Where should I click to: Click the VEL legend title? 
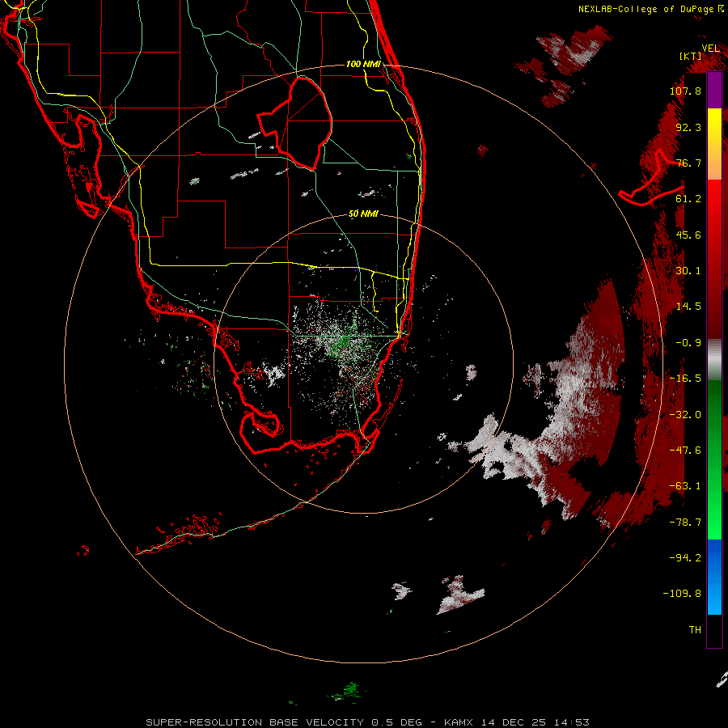(711, 49)
